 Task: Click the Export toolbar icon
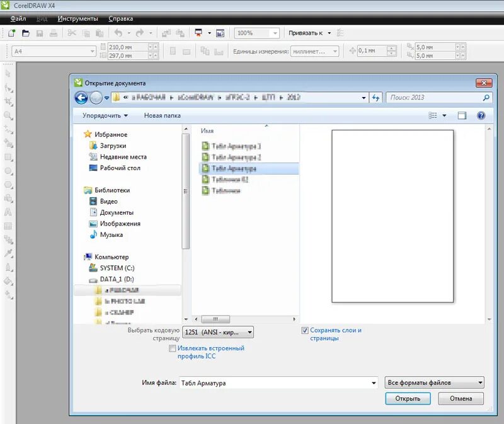[x=180, y=33]
